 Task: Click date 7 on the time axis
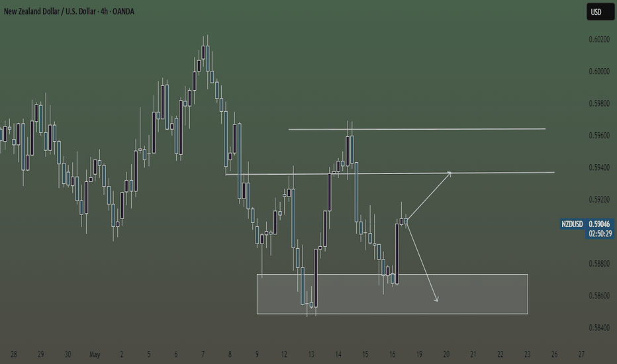[203, 354]
